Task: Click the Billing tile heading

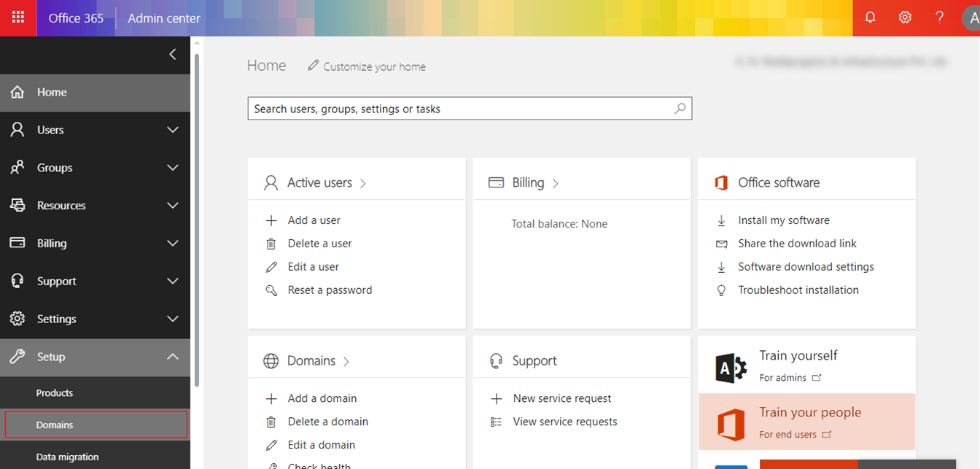Action: click(x=528, y=182)
